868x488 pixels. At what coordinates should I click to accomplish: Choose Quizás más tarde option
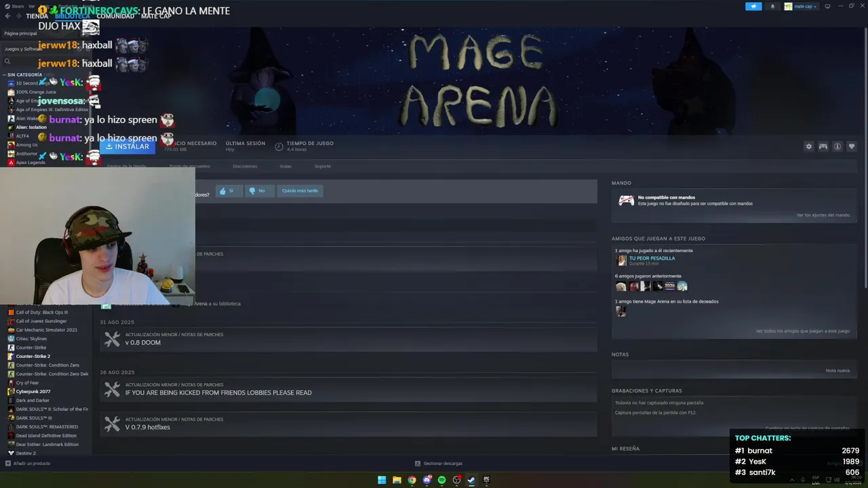click(300, 191)
